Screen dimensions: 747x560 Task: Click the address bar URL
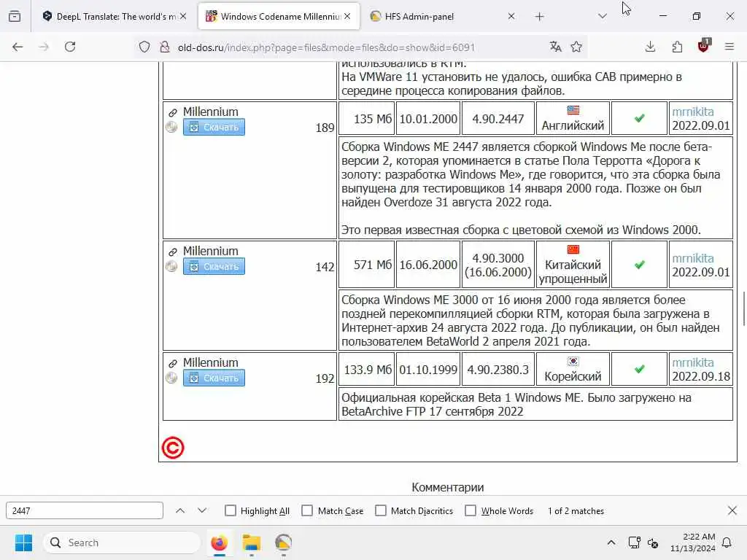pos(326,47)
